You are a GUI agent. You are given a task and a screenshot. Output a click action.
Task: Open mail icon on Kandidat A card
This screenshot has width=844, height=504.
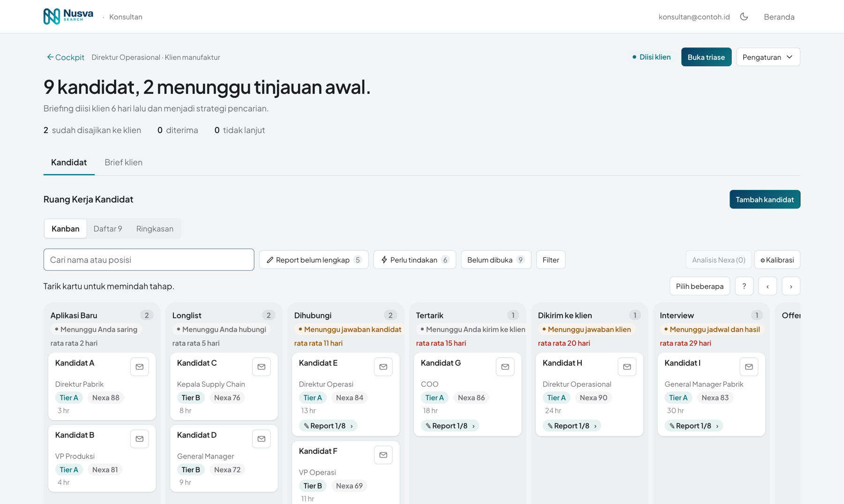[140, 367]
